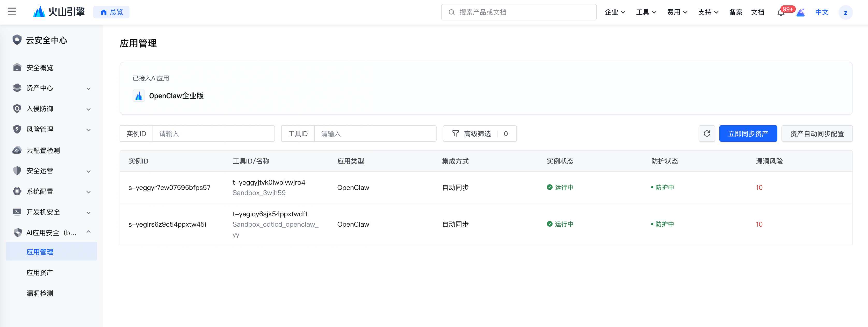The image size is (868, 327).
Task: Collapse the AI应用安全 sidebar section
Action: 88,232
